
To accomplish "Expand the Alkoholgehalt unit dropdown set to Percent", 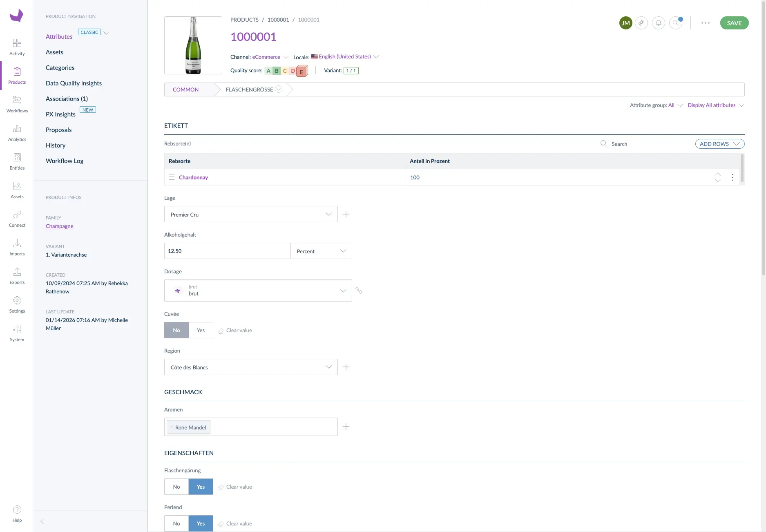I will (321, 251).
